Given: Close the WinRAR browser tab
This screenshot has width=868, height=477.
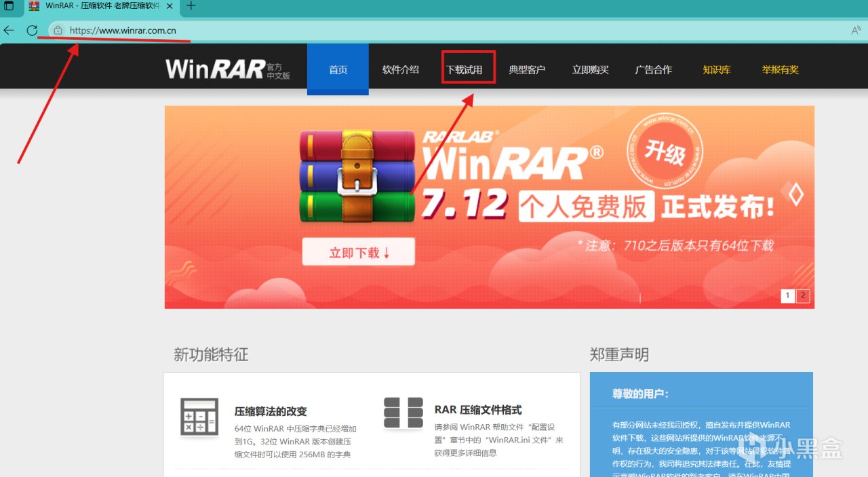Looking at the screenshot, I should point(170,6).
